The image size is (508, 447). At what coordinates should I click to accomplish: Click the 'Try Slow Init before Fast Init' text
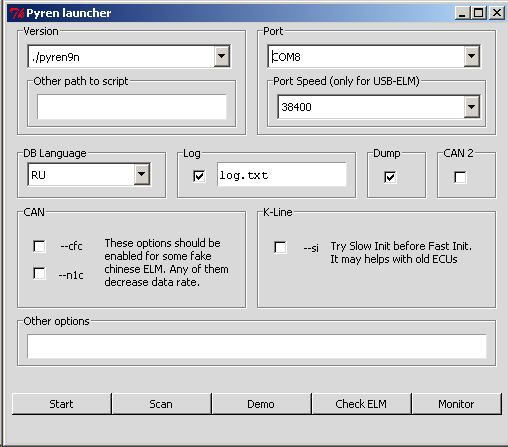(x=401, y=246)
